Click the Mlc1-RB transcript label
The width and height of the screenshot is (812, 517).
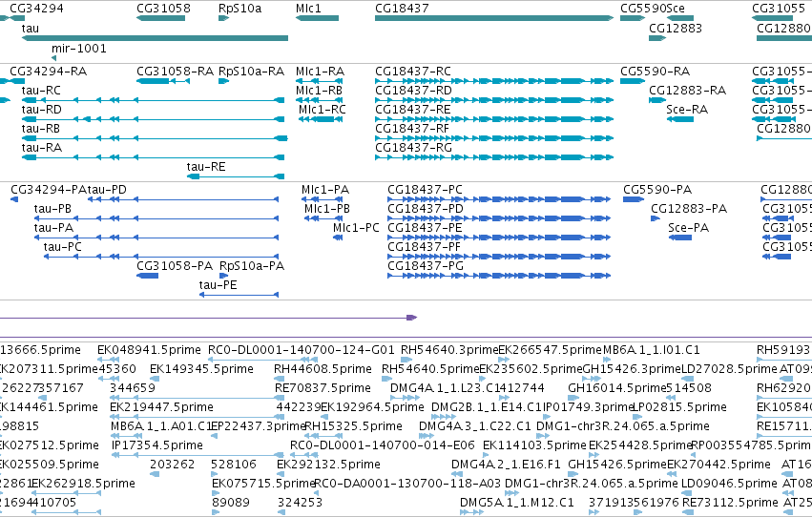pyautogui.click(x=319, y=90)
